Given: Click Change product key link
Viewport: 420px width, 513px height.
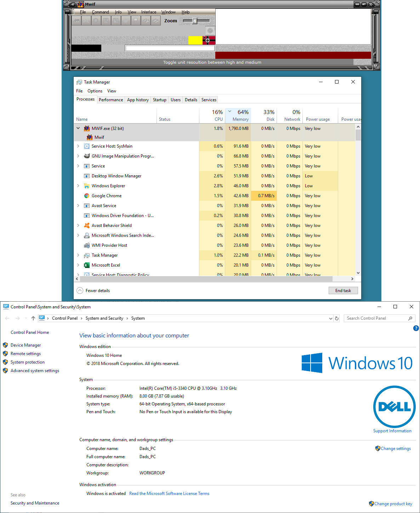Looking at the screenshot, I should tap(393, 504).
